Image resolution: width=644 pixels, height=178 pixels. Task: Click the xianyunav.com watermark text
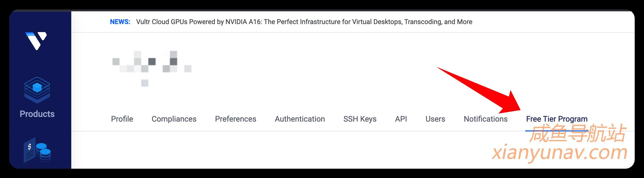point(559,153)
